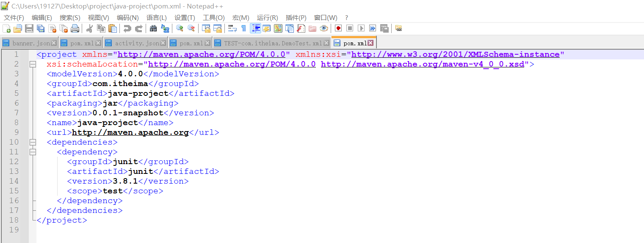Click the maven-v4_0_0.xsd link

pos(423,64)
